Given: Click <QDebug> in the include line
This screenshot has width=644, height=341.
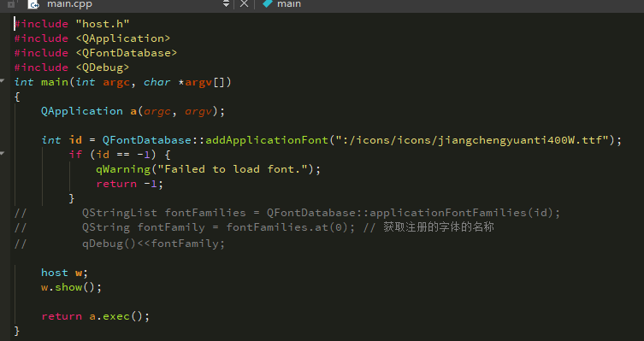Looking at the screenshot, I should pyautogui.click(x=103, y=68).
